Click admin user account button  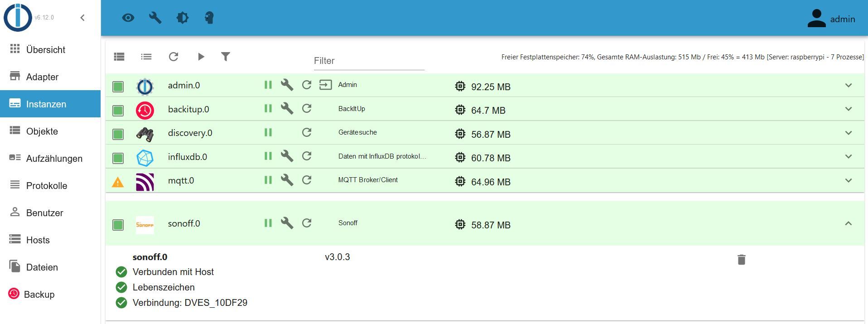coord(831,19)
